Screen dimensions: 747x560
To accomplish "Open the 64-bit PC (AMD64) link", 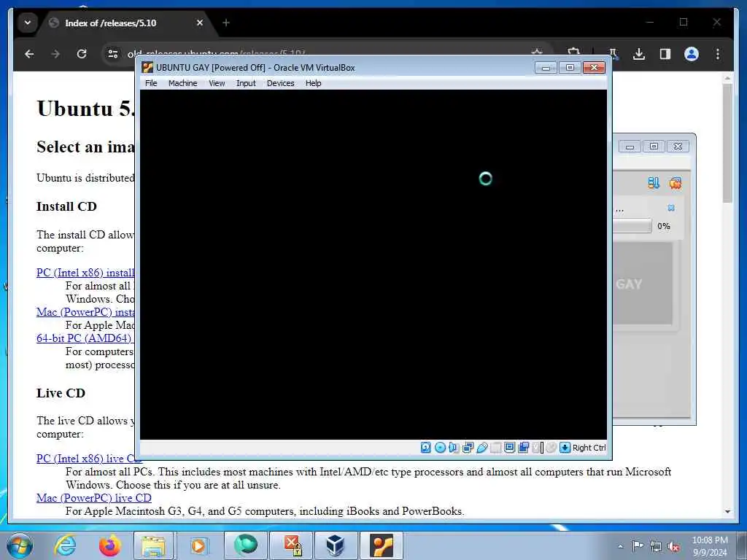I will tap(85, 338).
